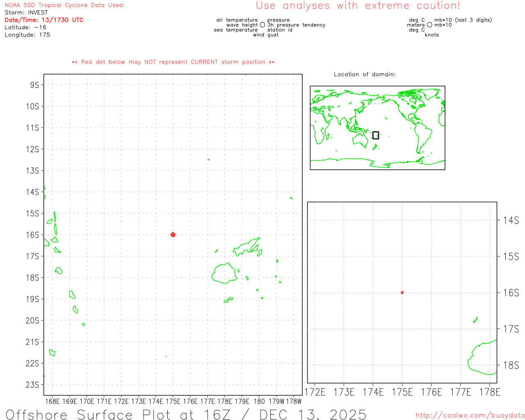Viewport: 525px width, 420px height.
Task: Click the 'knots' units label
Action: [431, 35]
